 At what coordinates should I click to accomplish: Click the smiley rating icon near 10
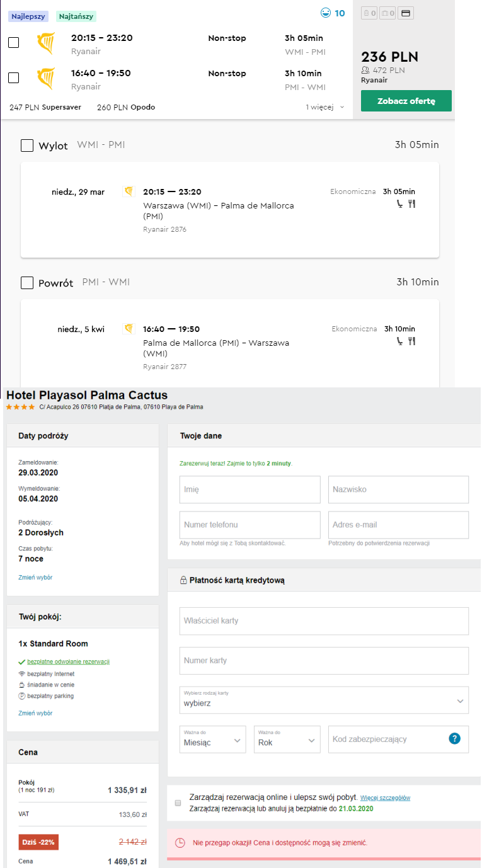coord(325,13)
